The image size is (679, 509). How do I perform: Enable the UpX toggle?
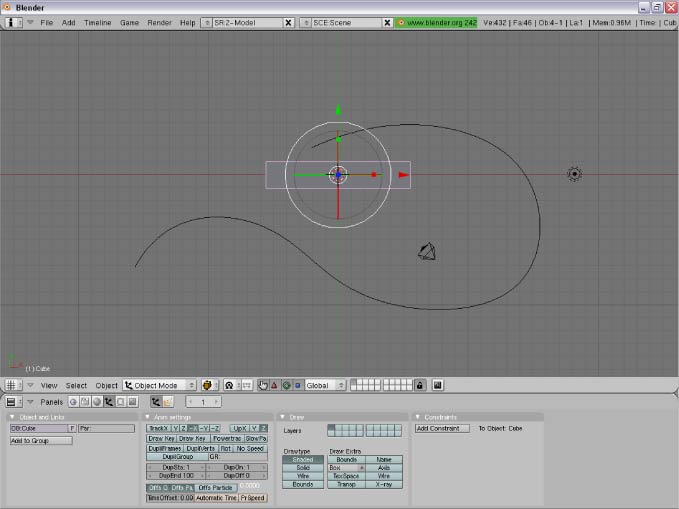[x=239, y=428]
